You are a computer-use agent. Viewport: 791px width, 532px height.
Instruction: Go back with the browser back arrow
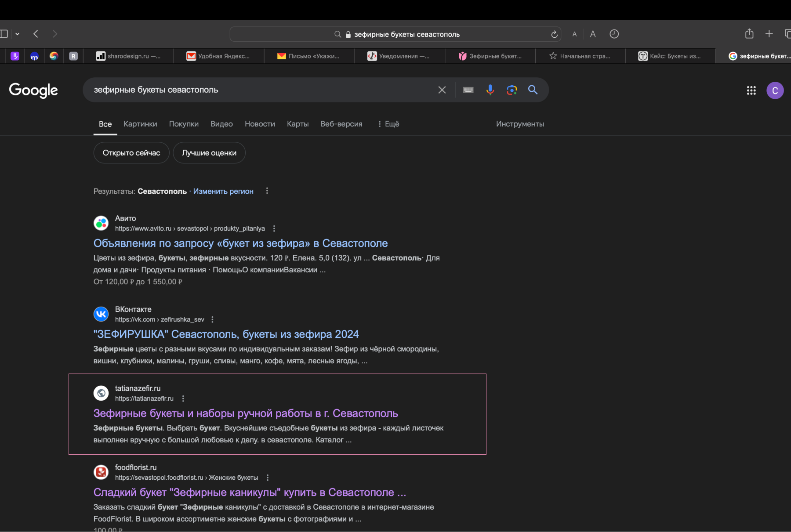tap(36, 34)
